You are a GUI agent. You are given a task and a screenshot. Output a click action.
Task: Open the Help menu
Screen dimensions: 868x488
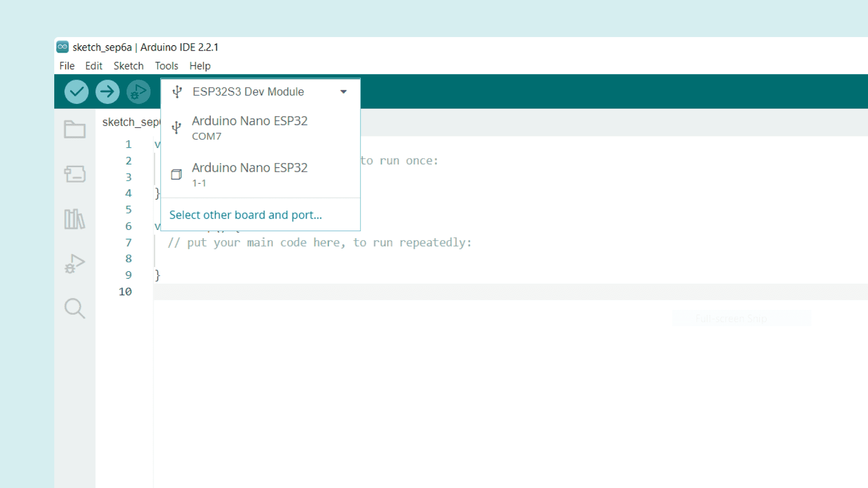coord(200,66)
